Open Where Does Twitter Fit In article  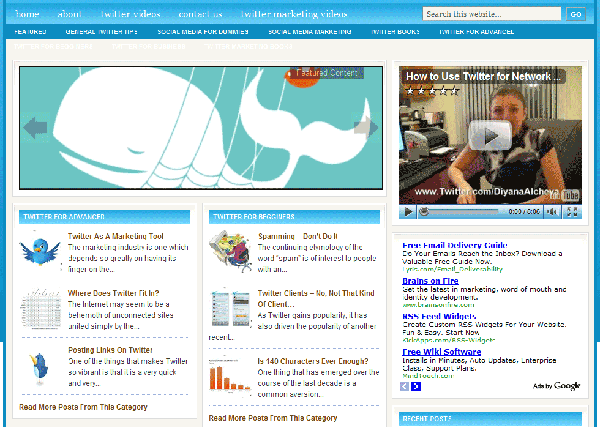click(x=113, y=293)
